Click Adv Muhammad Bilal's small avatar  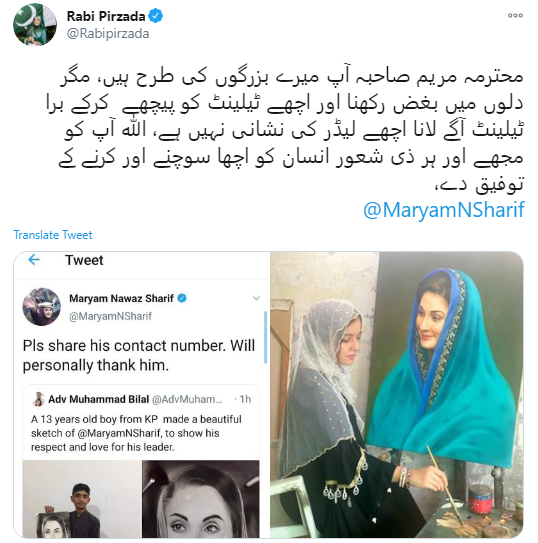click(x=39, y=399)
